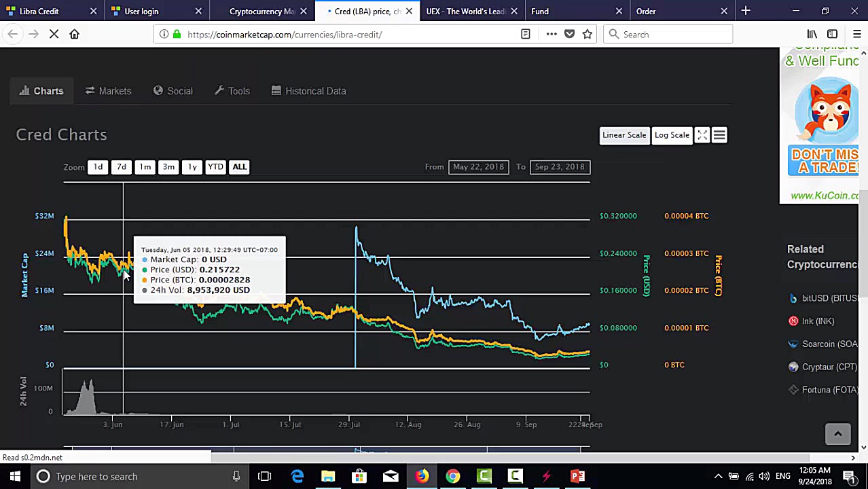Toggle chart full screen icon
Image resolution: width=868 pixels, height=489 pixels.
(702, 135)
